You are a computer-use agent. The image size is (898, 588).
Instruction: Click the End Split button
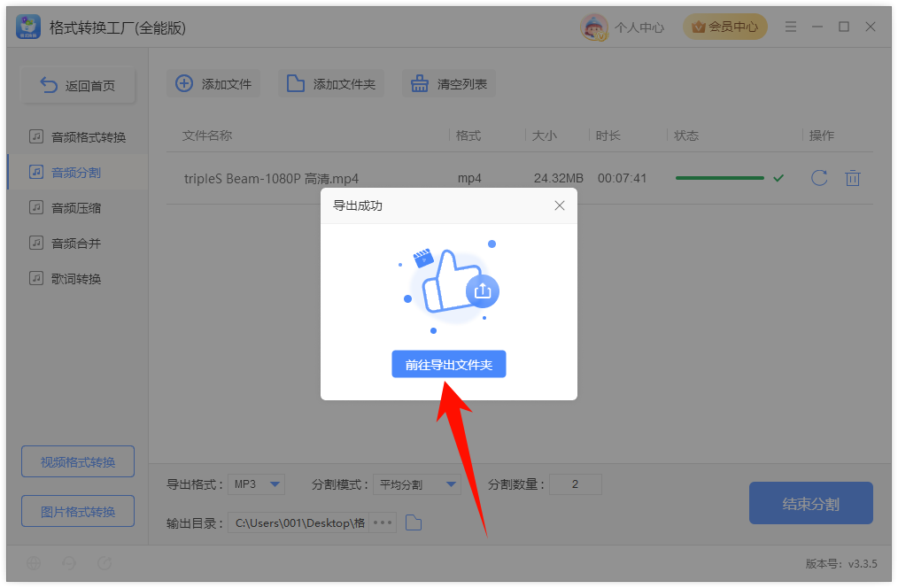pos(811,503)
